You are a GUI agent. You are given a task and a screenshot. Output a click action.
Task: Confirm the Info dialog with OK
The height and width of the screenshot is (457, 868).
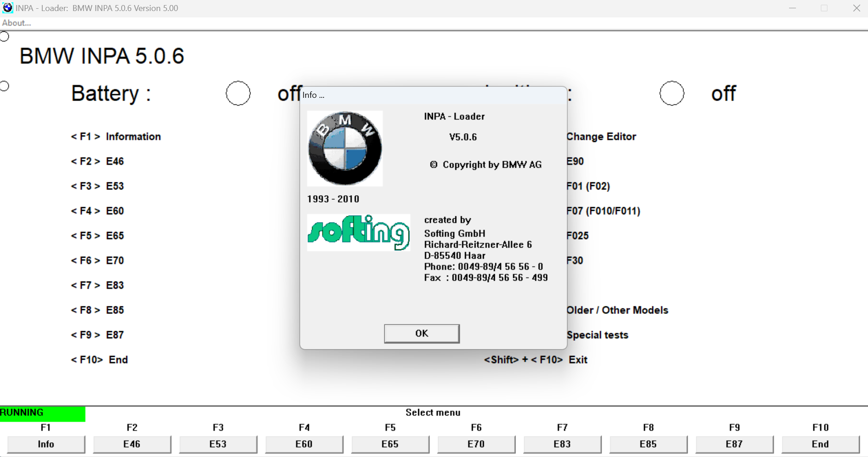click(x=422, y=333)
